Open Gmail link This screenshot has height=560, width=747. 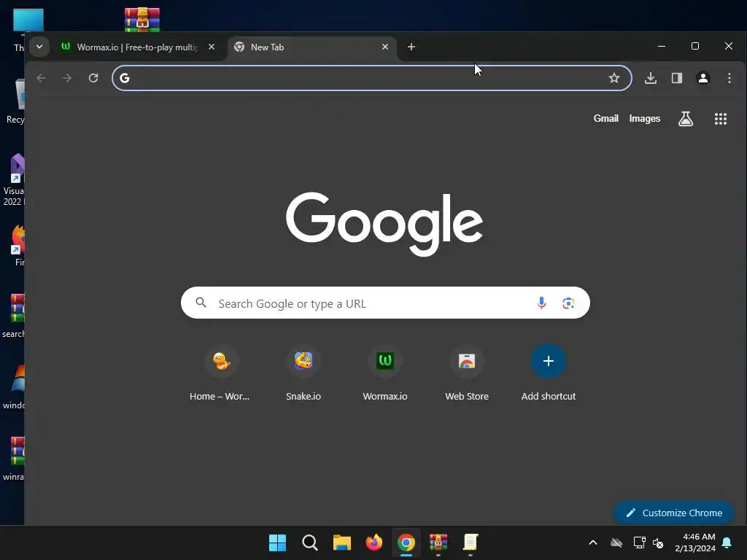click(x=606, y=119)
